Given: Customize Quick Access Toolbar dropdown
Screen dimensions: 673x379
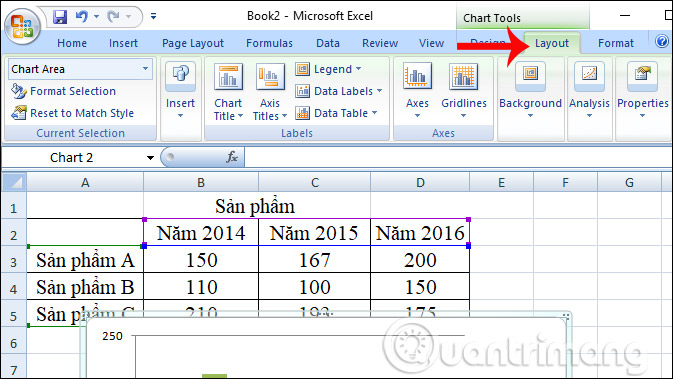Looking at the screenshot, I should pyautogui.click(x=153, y=17).
